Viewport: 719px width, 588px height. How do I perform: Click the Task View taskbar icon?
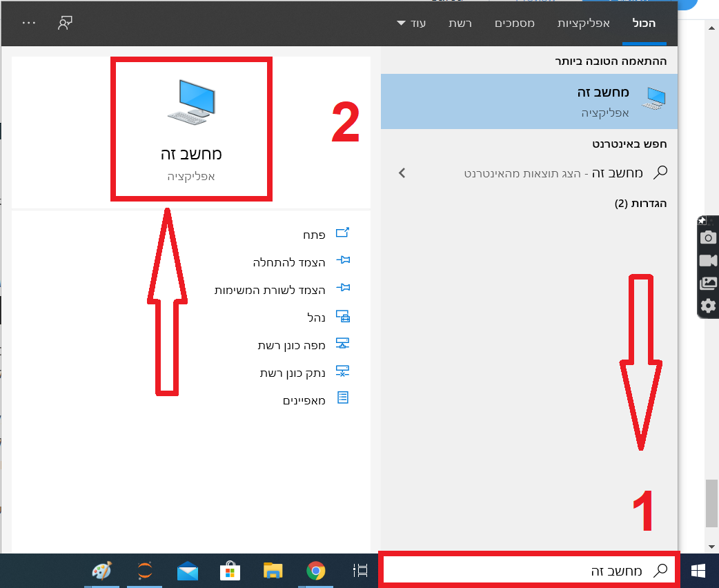360,571
